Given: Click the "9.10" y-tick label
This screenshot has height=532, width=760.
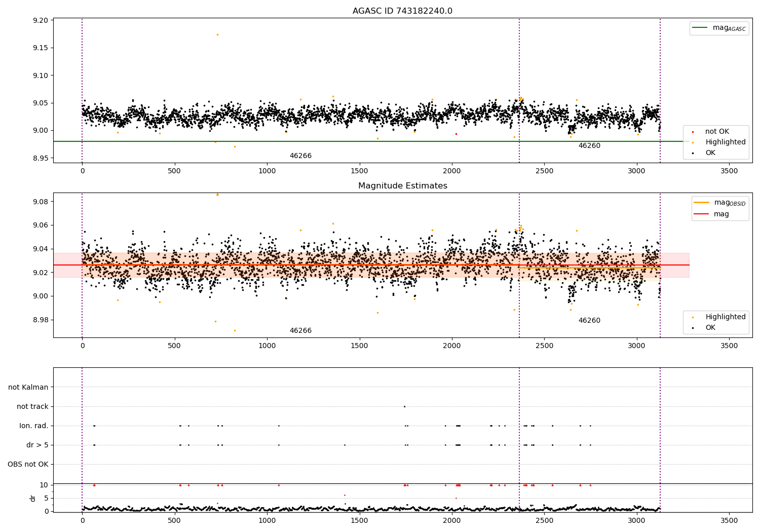Looking at the screenshot, I should [41, 75].
